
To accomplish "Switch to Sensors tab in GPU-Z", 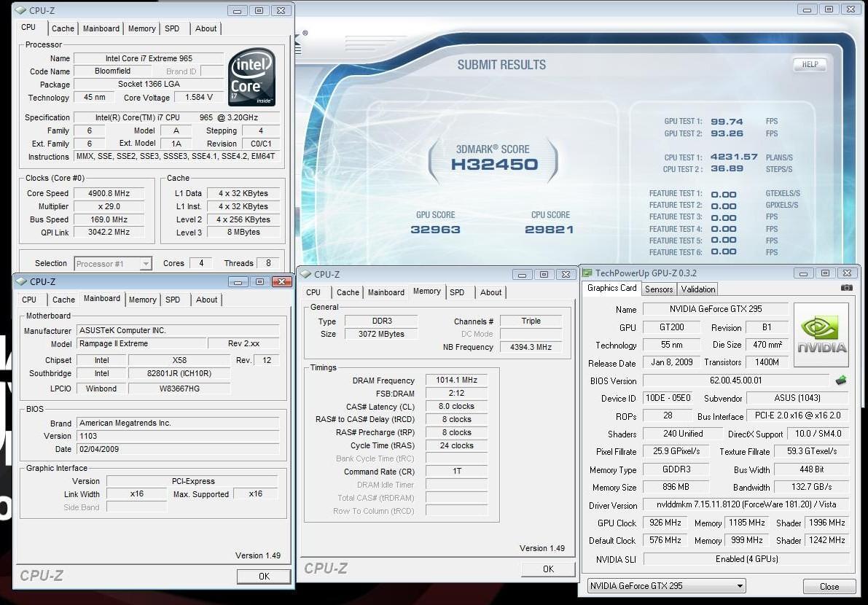I will pyautogui.click(x=659, y=289).
